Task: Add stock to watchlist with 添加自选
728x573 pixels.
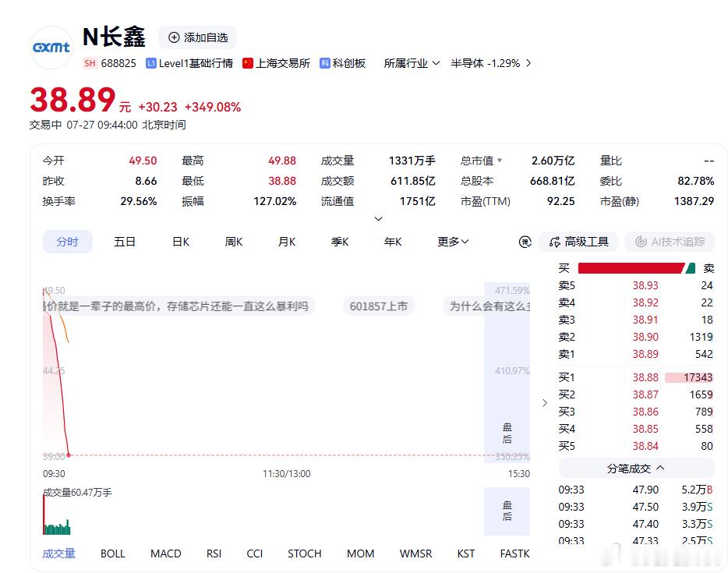Action: point(198,37)
